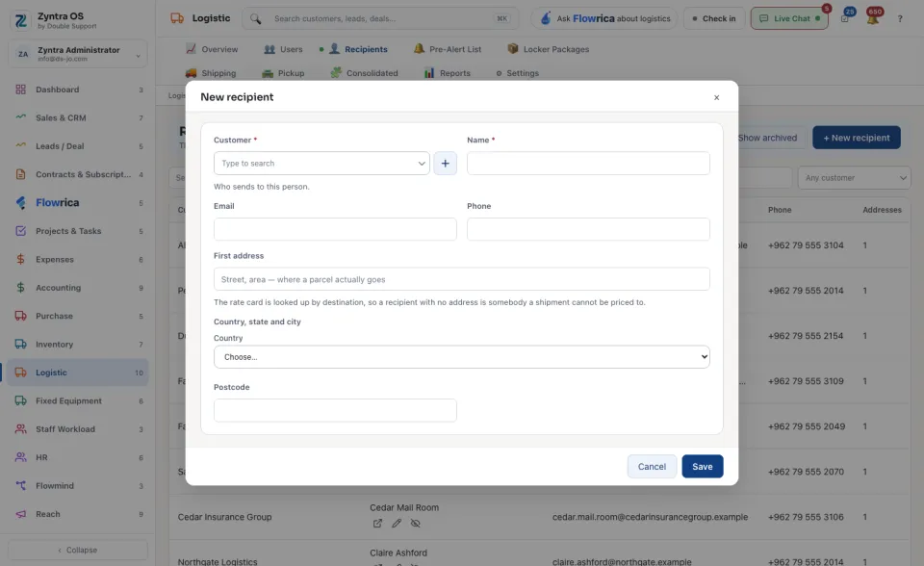Toggle the Check in status button

714,18
